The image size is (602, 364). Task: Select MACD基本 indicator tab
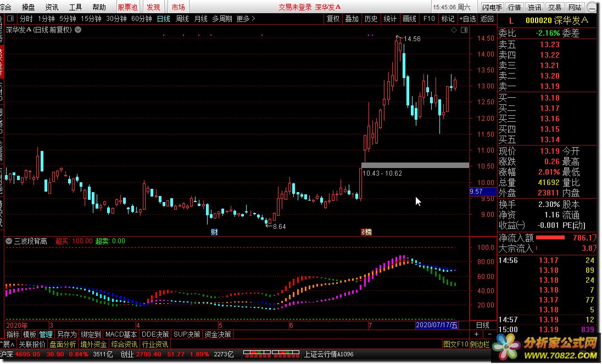pyautogui.click(x=121, y=334)
